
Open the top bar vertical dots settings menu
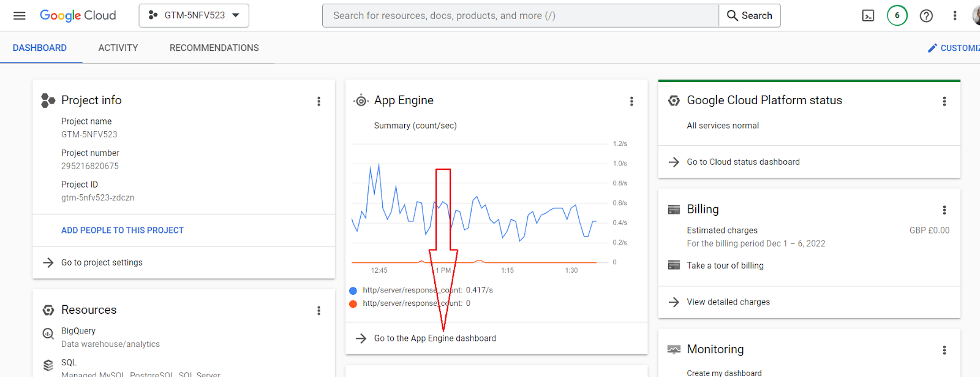(x=954, y=15)
